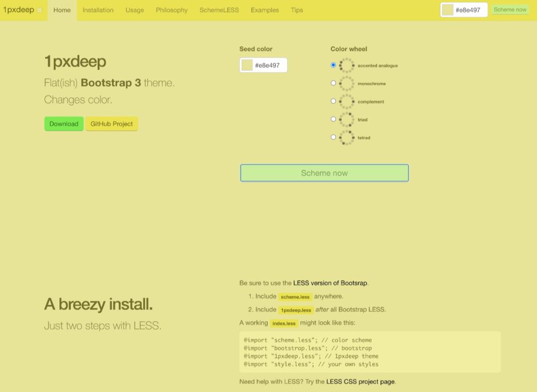Select the triad radio button
537x392 pixels.
[x=334, y=119]
